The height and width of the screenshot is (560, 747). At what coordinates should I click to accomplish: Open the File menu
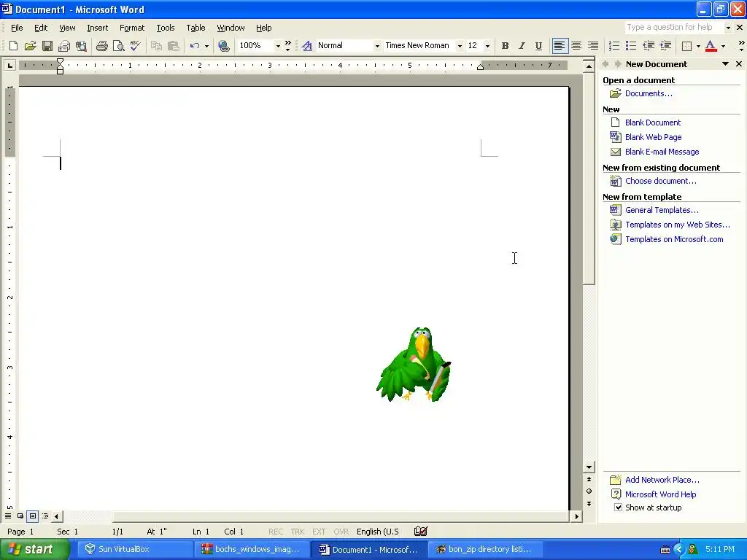point(17,28)
